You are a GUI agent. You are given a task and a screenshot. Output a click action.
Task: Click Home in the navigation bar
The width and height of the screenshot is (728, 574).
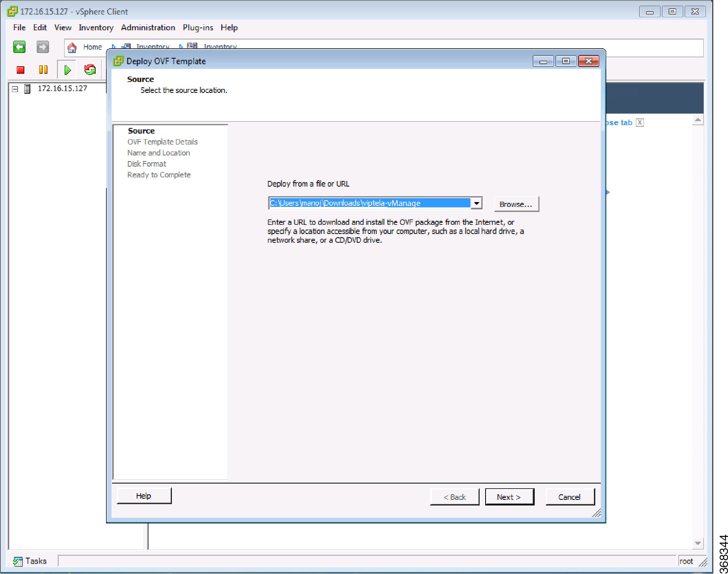(92, 47)
